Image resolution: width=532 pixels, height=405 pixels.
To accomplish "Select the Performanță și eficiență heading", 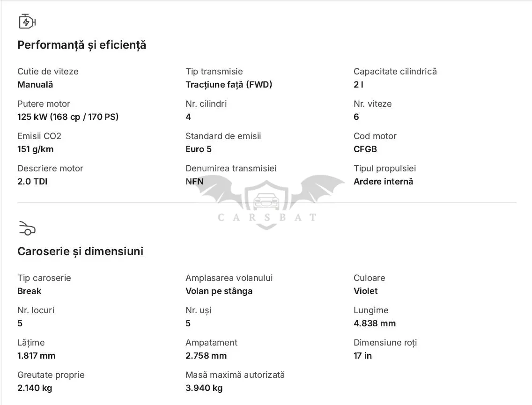I will (x=82, y=45).
